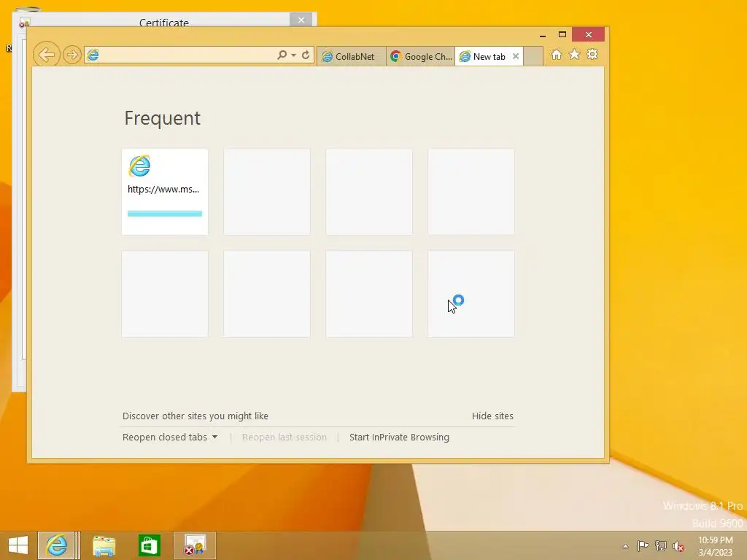Expand Reopen closed tabs dropdown arrow

(215, 437)
